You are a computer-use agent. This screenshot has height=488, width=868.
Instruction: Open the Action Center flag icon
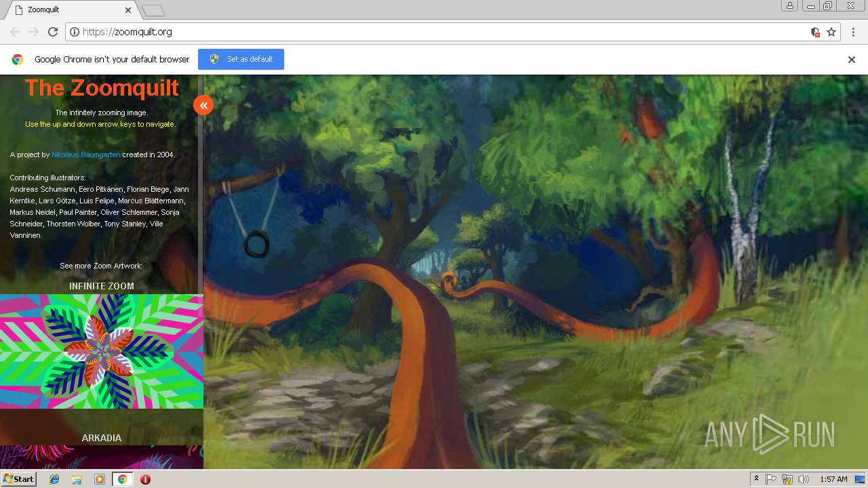tap(771, 479)
